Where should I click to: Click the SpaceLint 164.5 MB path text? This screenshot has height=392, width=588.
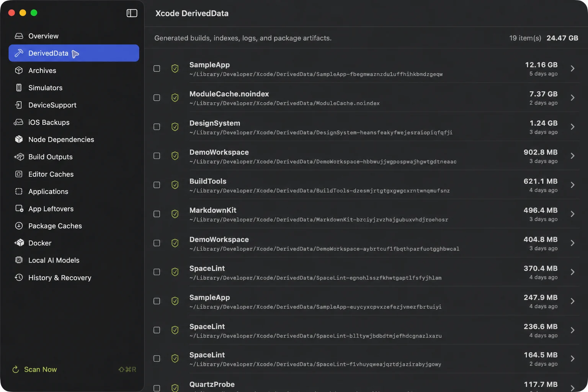click(x=315, y=364)
